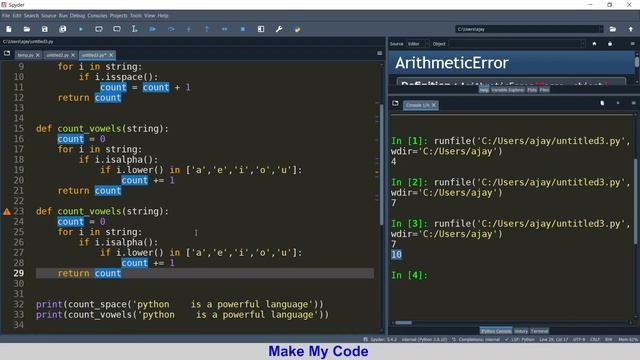Maximize the current pane
The width and height of the screenshot is (640, 360).
261,29
